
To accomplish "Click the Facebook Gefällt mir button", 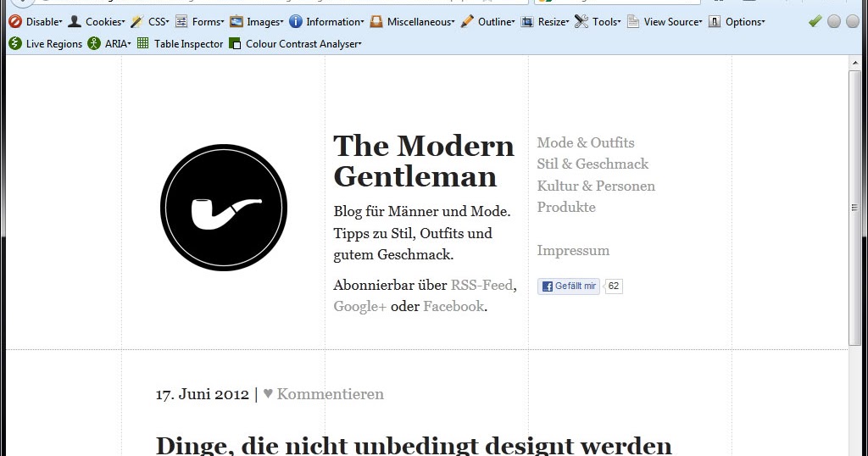I will click(569, 286).
